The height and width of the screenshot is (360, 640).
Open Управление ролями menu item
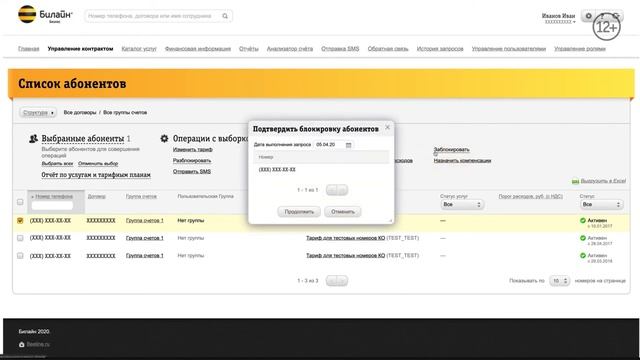tap(580, 49)
